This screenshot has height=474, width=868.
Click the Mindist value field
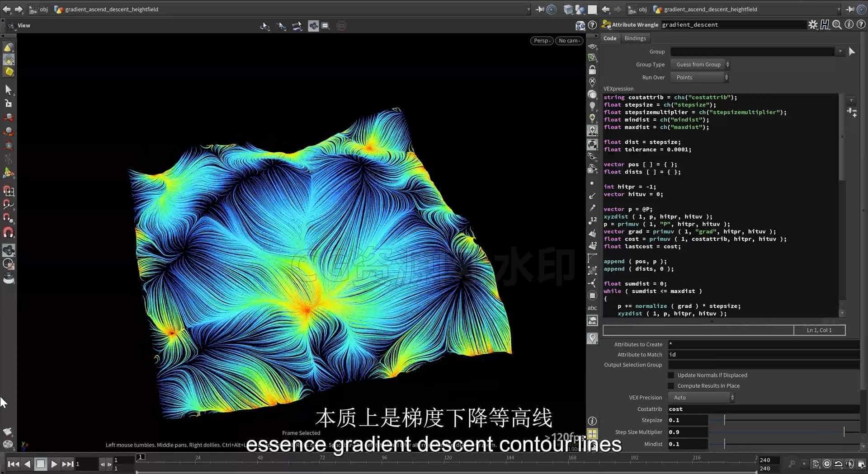[688, 444]
